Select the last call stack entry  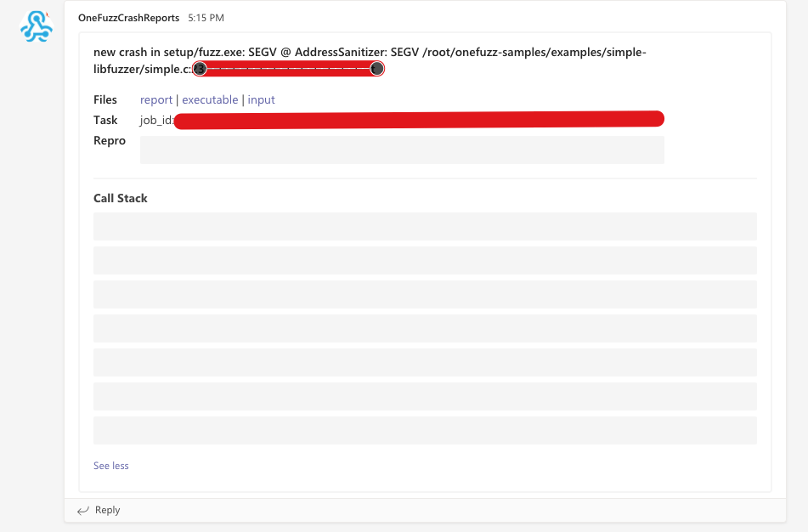coord(425,430)
